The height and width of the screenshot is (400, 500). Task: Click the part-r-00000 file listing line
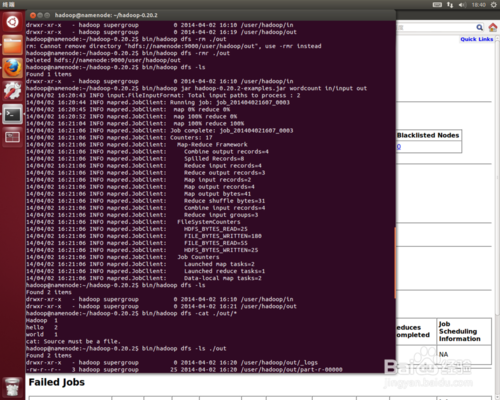[184, 370]
